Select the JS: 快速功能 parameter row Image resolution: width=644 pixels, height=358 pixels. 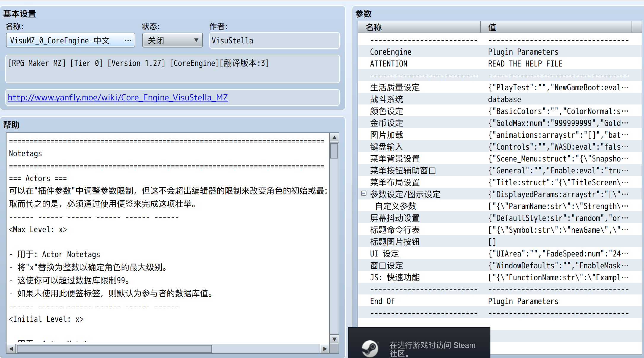coord(500,277)
